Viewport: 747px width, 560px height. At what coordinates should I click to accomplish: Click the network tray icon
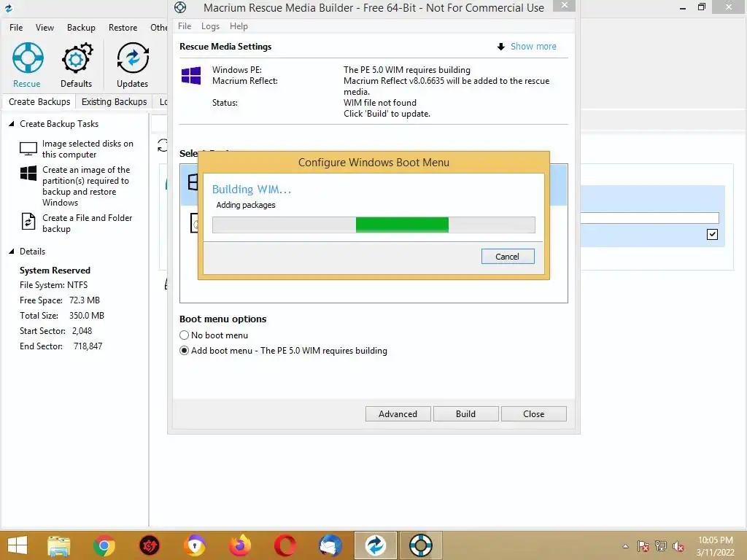click(661, 546)
